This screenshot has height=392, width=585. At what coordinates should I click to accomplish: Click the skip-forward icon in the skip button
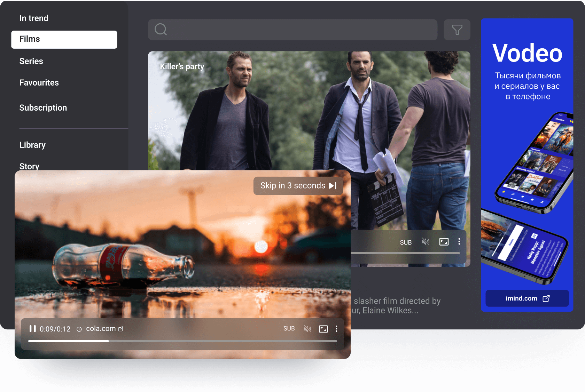(333, 186)
